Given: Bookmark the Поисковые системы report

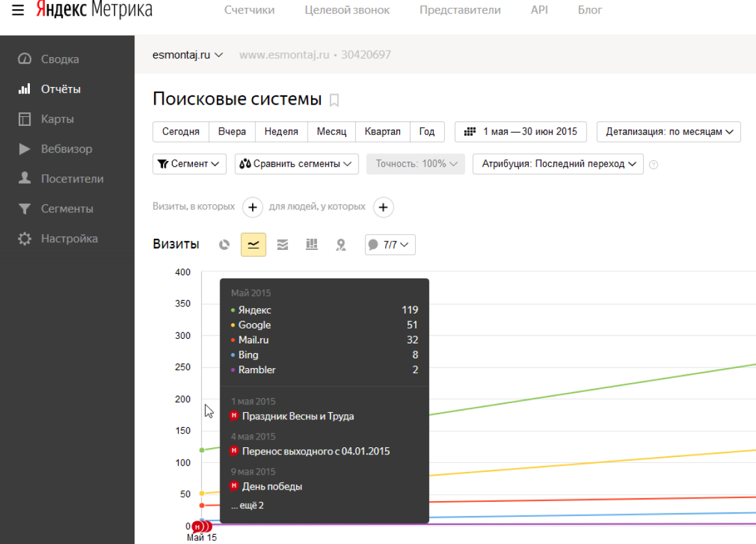Looking at the screenshot, I should [x=334, y=100].
